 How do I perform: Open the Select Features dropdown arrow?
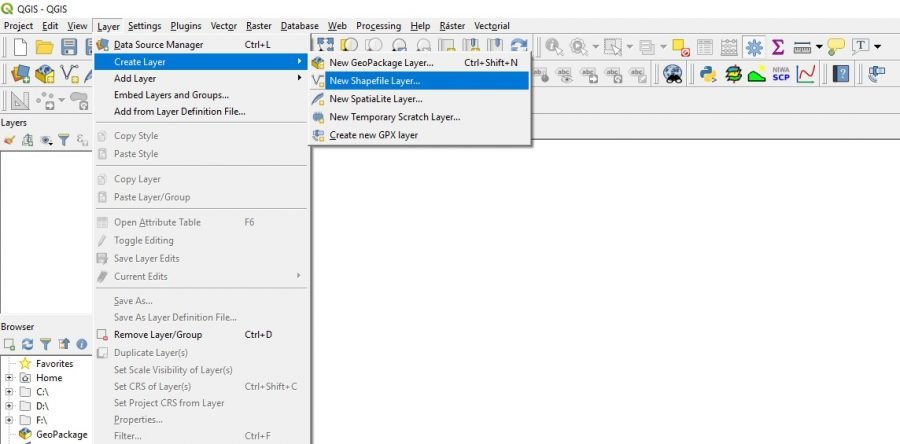630,46
